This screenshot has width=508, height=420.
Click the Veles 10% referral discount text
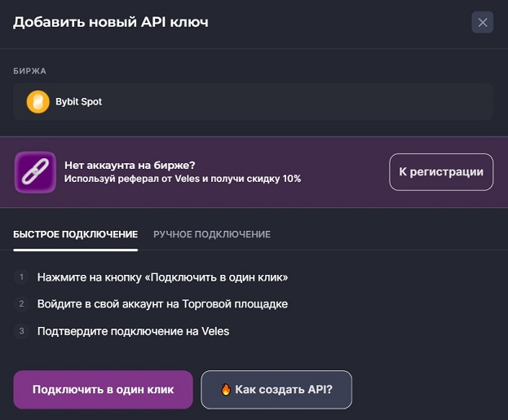click(x=183, y=179)
